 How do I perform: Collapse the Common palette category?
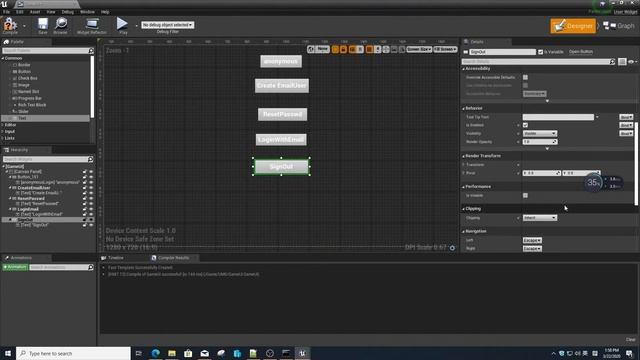click(3, 58)
